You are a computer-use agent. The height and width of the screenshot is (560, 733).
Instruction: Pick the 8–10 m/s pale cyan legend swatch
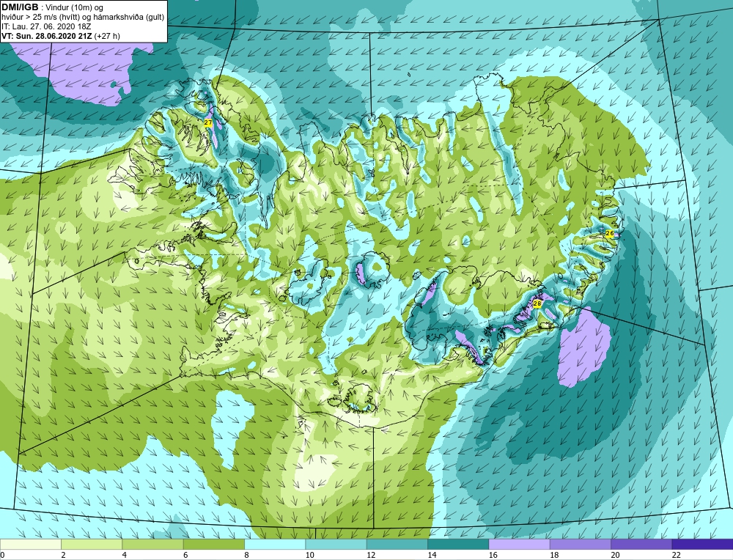pos(275,544)
